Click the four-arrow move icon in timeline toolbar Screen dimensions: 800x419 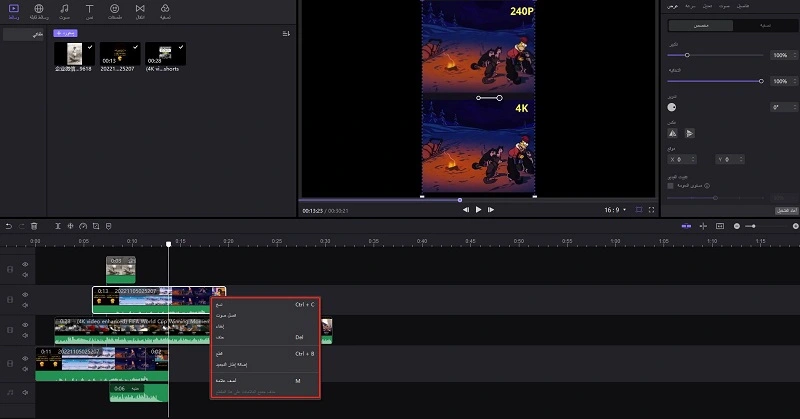point(70,226)
